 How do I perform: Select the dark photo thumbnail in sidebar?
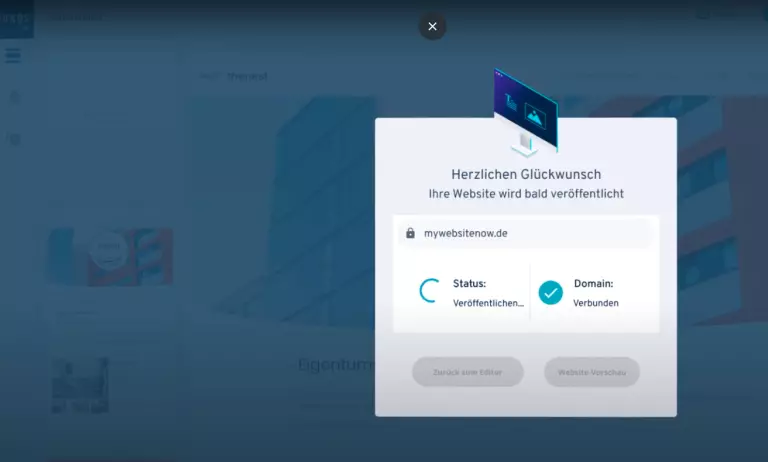pos(80,386)
